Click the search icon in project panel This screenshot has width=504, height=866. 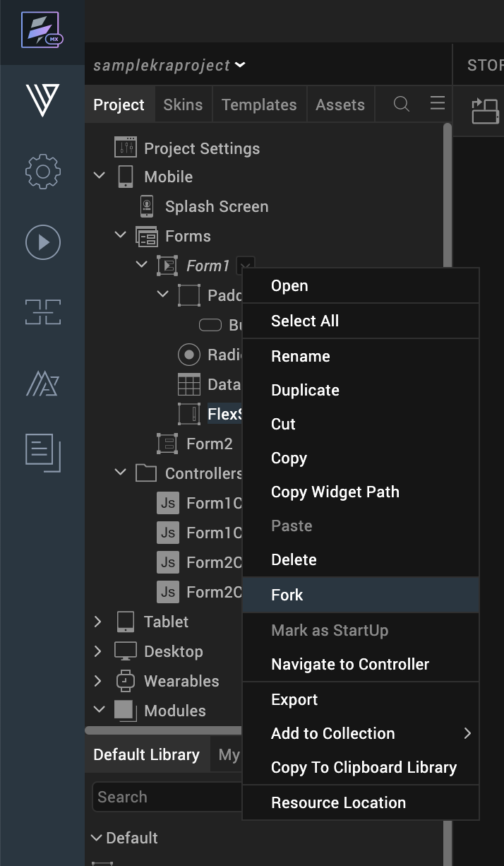[x=402, y=105]
